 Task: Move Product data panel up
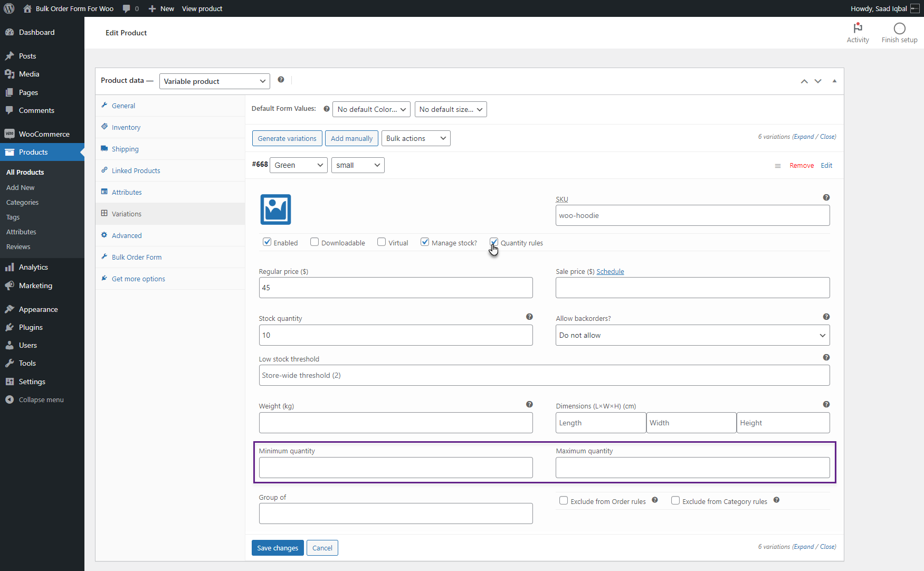pos(804,81)
